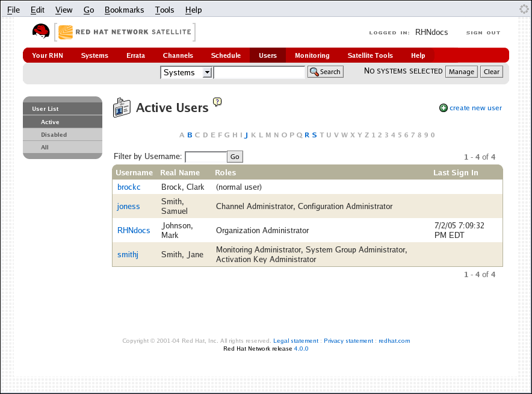Viewport: 532px width, 394px height.
Task: Select All in the sidebar
Action: click(x=63, y=147)
